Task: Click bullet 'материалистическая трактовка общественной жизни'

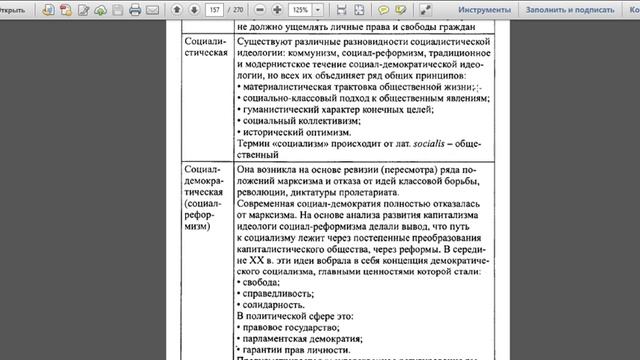Action: 356,87
